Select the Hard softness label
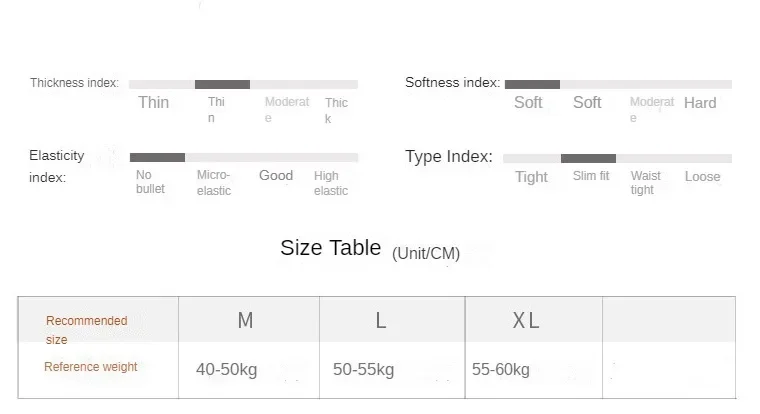760x414 pixels. coord(700,103)
